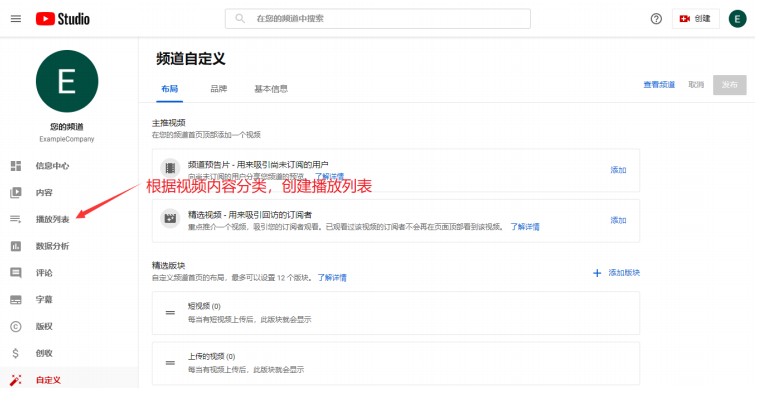Open the help question mark icon

(x=656, y=19)
